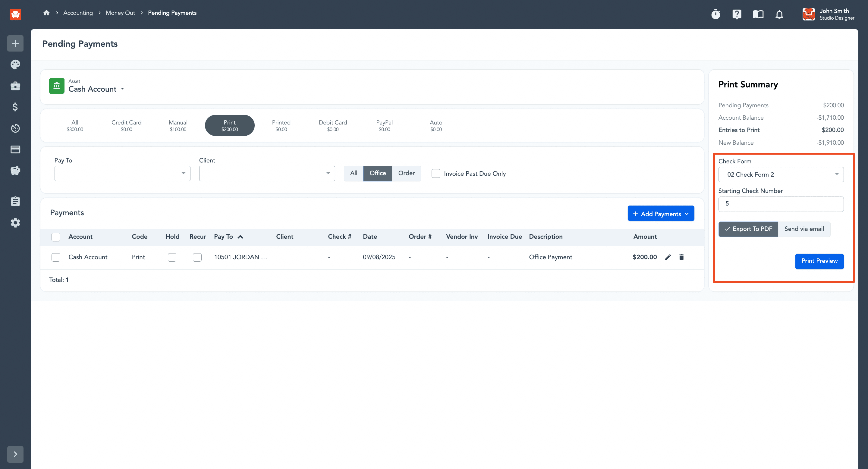The width and height of the screenshot is (868, 469).
Task: Click the Starting Check Number field
Action: [x=781, y=204]
